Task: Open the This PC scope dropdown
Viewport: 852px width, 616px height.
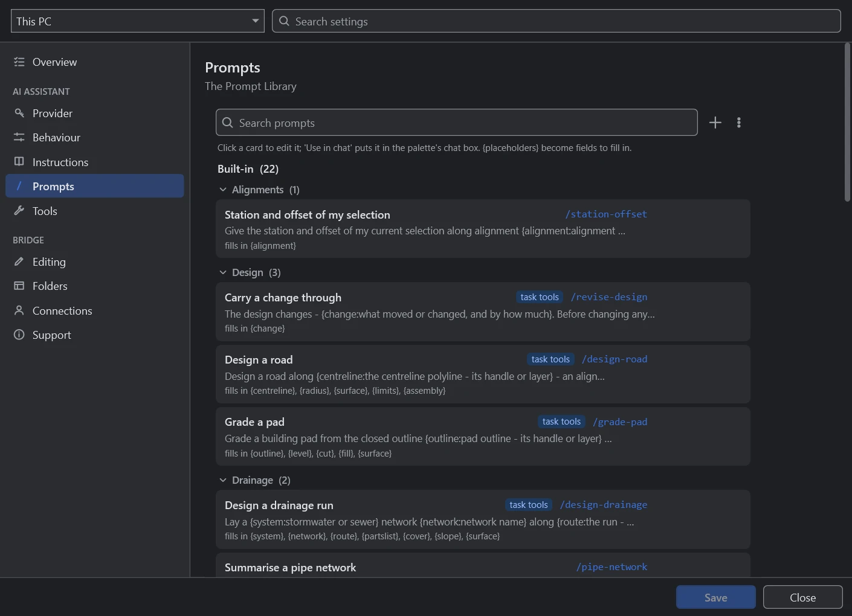Action: click(x=138, y=21)
